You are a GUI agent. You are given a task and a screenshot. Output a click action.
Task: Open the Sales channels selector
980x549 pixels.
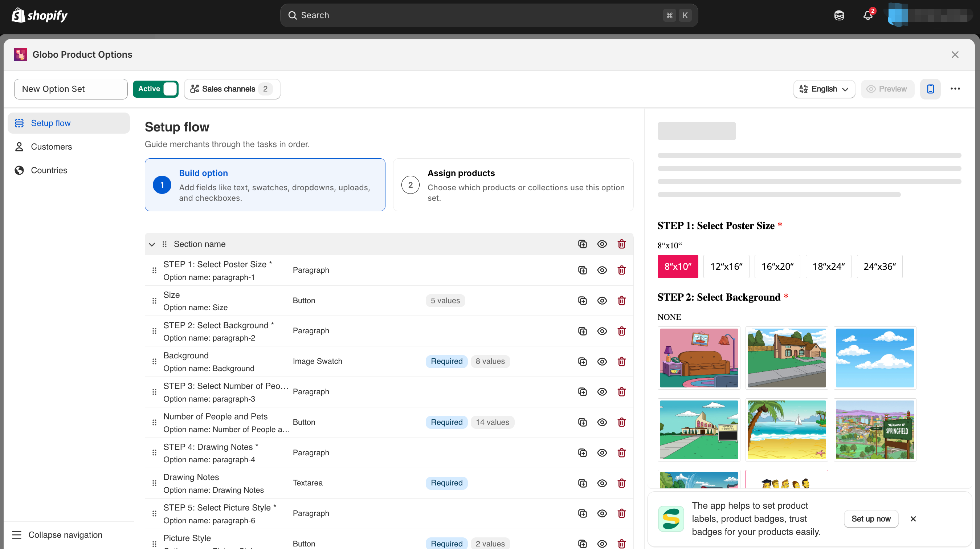point(232,89)
